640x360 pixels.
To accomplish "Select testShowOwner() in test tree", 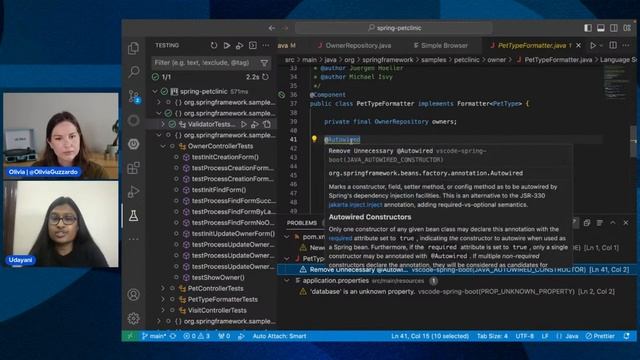I will (218, 278).
